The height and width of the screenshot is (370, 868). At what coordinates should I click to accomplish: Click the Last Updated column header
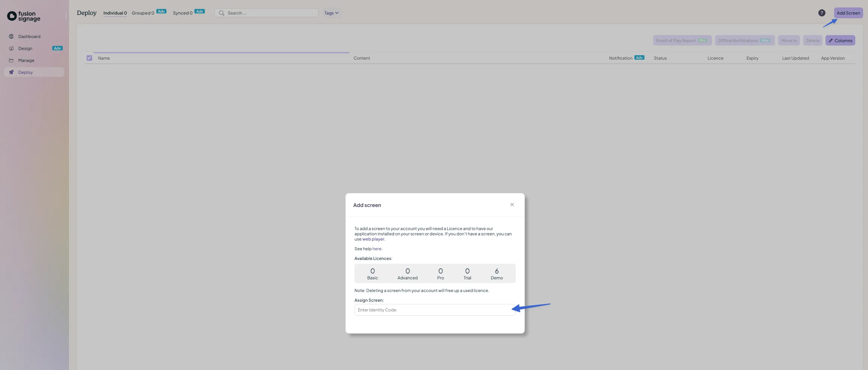(796, 58)
